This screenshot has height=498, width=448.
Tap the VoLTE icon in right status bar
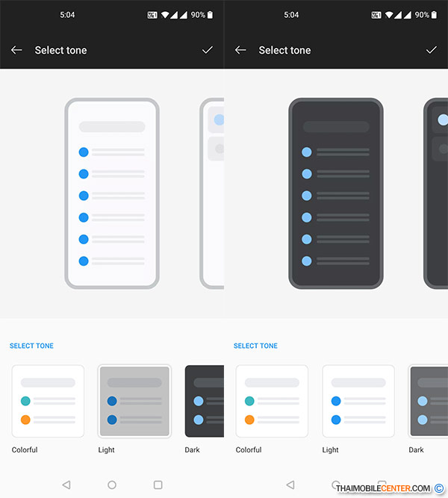pyautogui.click(x=376, y=15)
